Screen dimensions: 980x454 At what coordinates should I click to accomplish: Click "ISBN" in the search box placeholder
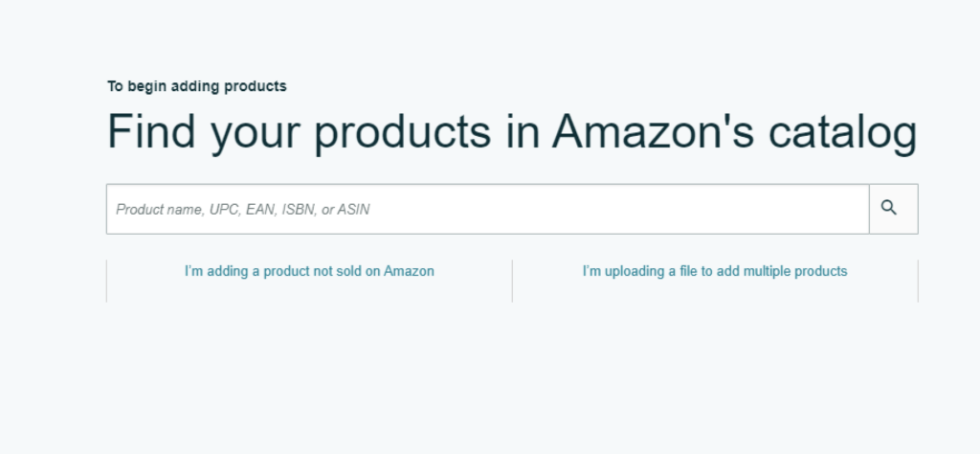298,209
